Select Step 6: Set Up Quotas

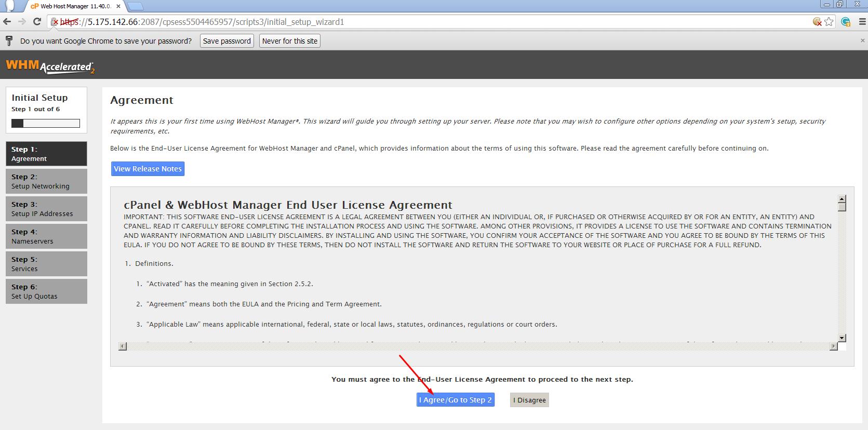point(46,291)
